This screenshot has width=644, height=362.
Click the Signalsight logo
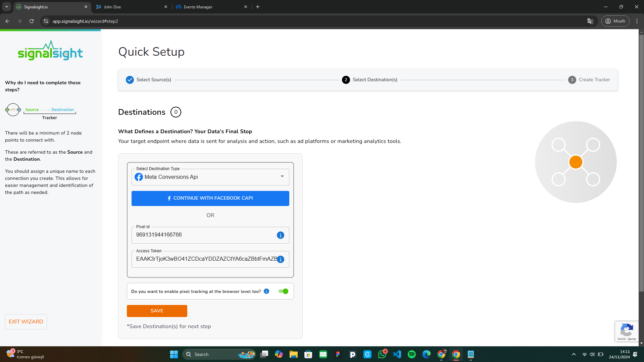[x=50, y=51]
